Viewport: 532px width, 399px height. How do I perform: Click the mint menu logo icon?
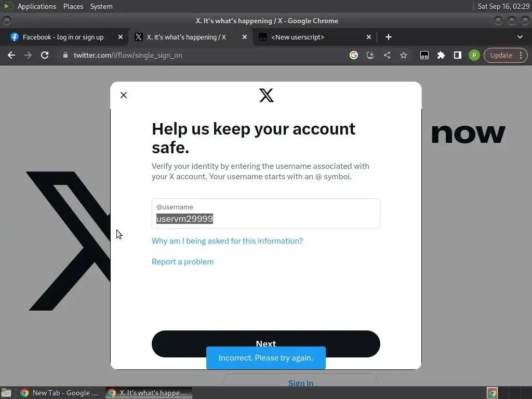[8, 6]
